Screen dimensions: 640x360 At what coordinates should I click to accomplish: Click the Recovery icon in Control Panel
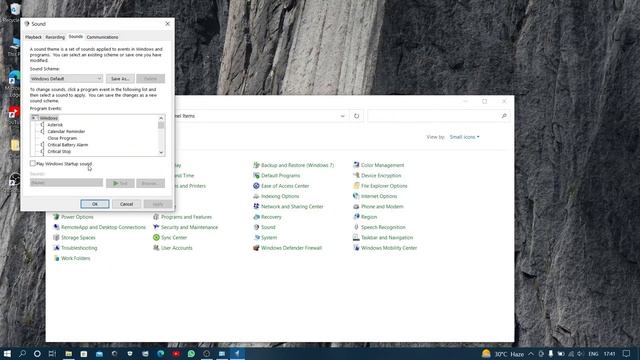[256, 217]
